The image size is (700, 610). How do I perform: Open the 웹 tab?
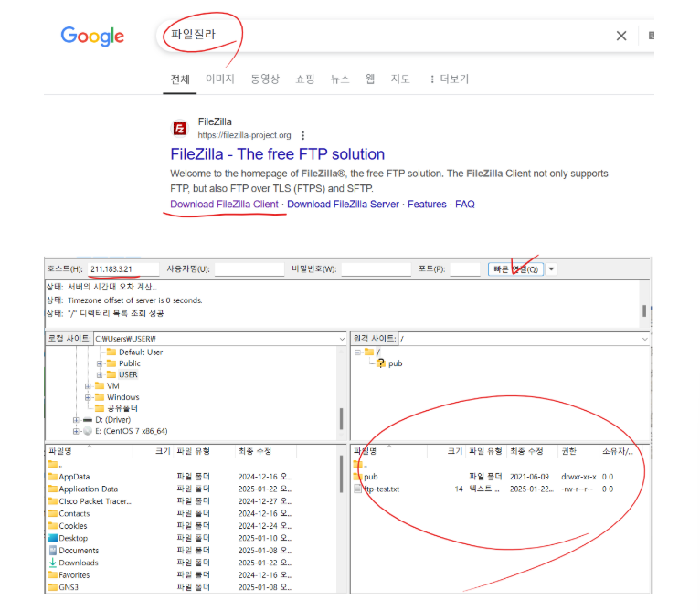tap(369, 79)
